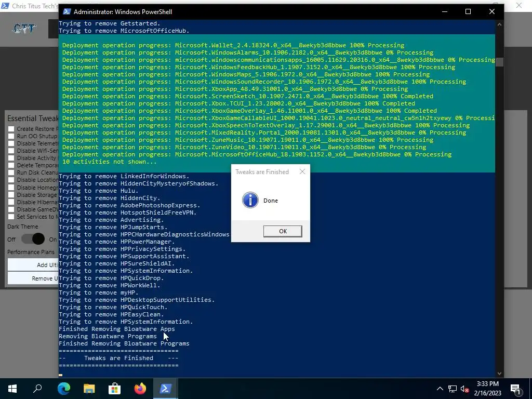The width and height of the screenshot is (532, 399).
Task: Click the CTT logo in the background window
Action: (24, 29)
